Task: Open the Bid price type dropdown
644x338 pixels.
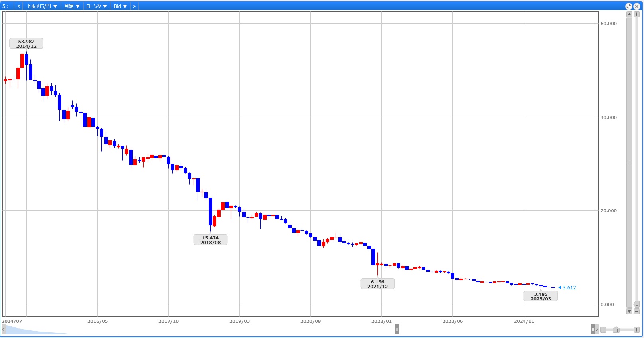Action: click(120, 6)
